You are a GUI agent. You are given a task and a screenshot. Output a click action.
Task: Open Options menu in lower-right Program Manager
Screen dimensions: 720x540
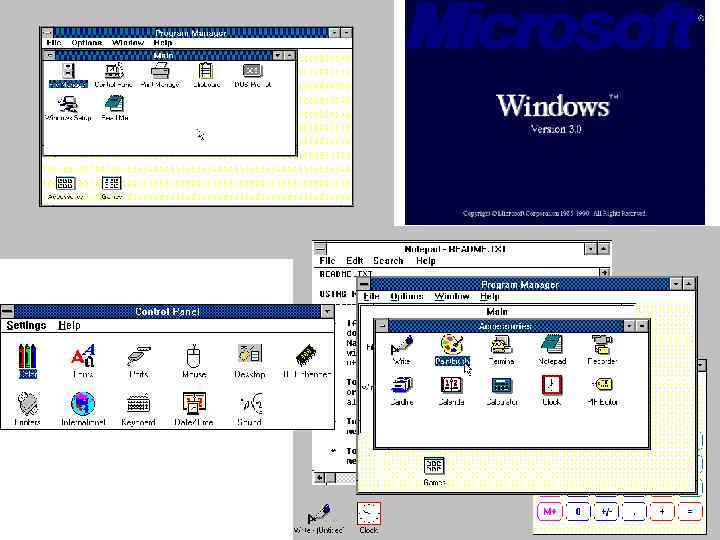pos(406,296)
